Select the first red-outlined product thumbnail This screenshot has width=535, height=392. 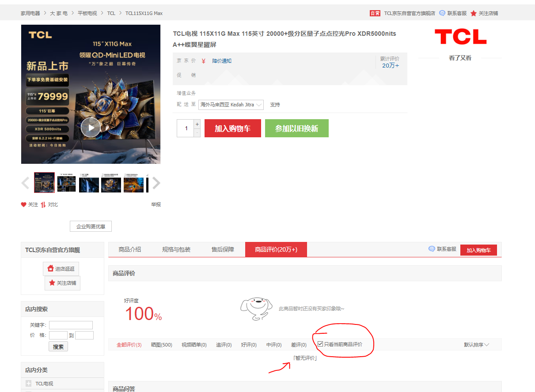pyautogui.click(x=45, y=183)
